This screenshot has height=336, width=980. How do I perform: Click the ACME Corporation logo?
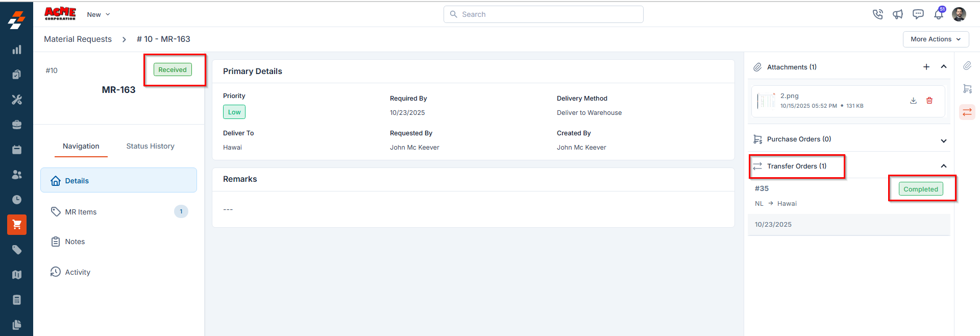coord(60,14)
